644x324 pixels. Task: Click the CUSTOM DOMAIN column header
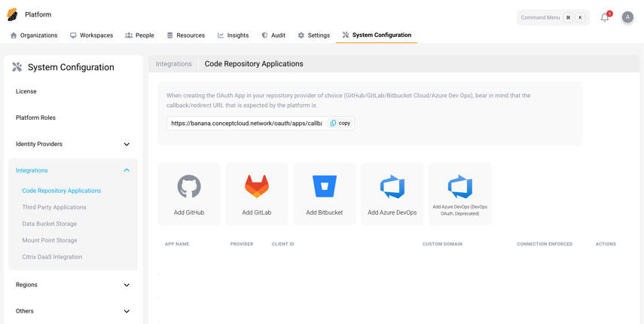pos(442,244)
